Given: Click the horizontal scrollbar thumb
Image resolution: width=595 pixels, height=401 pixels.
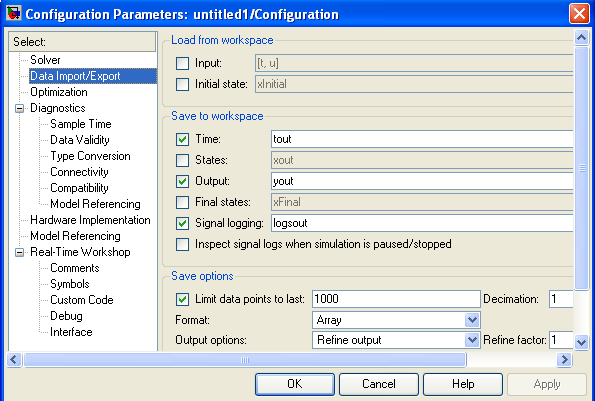Looking at the screenshot, I should 245,360.
